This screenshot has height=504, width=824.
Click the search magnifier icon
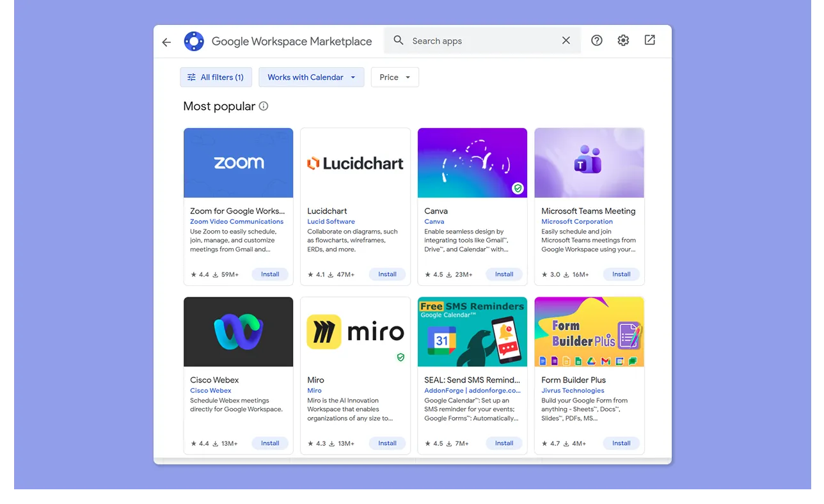(398, 40)
